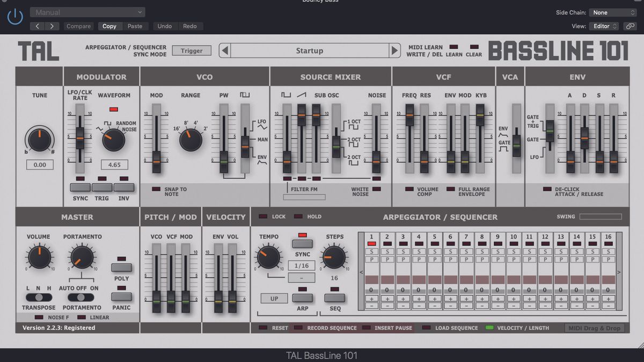Click the MIDI Drag & Drop area

(595, 328)
